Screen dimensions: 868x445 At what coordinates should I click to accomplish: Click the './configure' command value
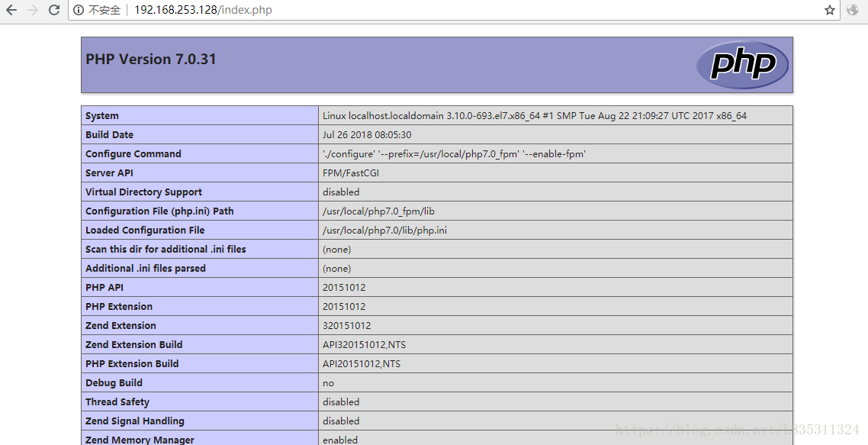click(454, 154)
